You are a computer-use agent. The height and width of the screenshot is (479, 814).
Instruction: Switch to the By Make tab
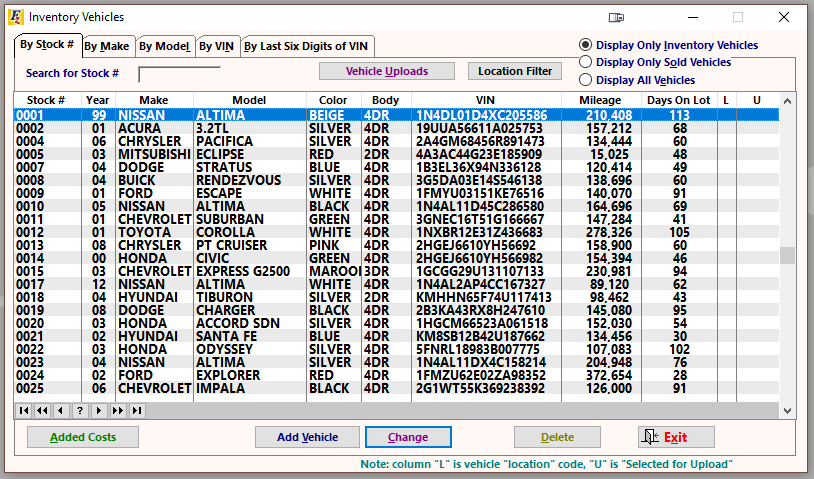pos(107,46)
